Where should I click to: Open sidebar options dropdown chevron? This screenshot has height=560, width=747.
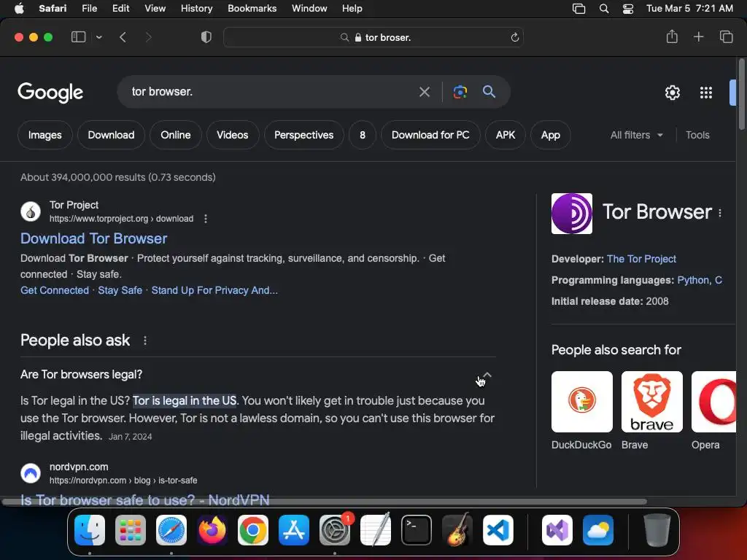pos(98,37)
